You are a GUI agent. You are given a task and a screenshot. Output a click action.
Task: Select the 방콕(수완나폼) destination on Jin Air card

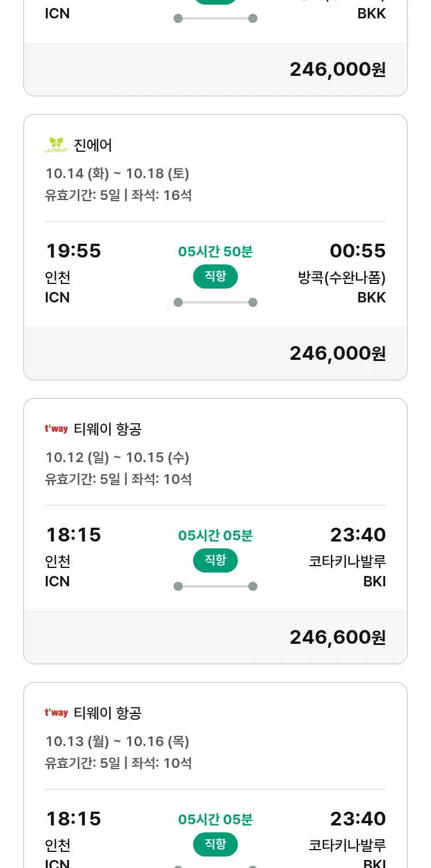pos(341,278)
